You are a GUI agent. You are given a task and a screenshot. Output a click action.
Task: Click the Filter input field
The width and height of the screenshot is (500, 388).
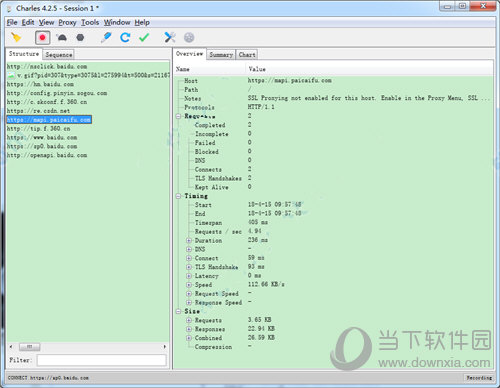(x=102, y=360)
